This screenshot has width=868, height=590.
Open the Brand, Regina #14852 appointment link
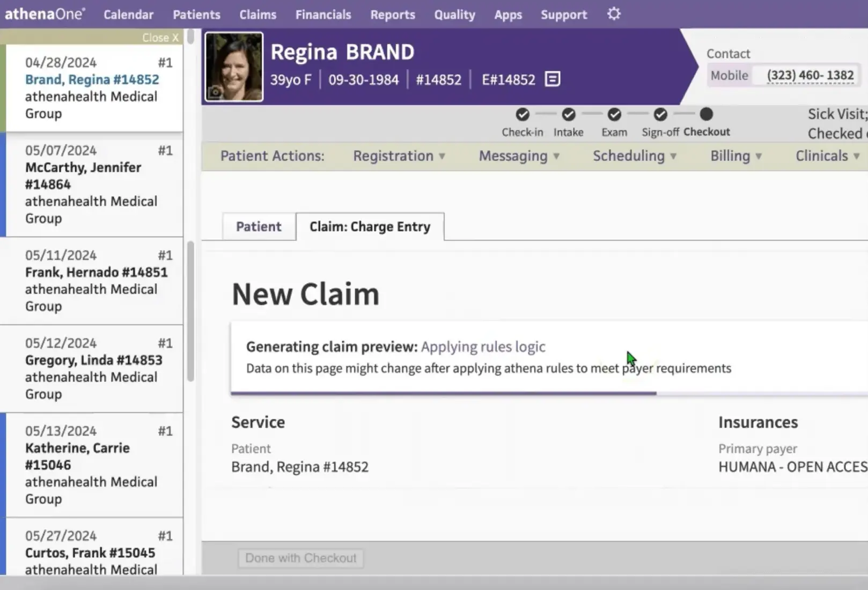point(92,79)
